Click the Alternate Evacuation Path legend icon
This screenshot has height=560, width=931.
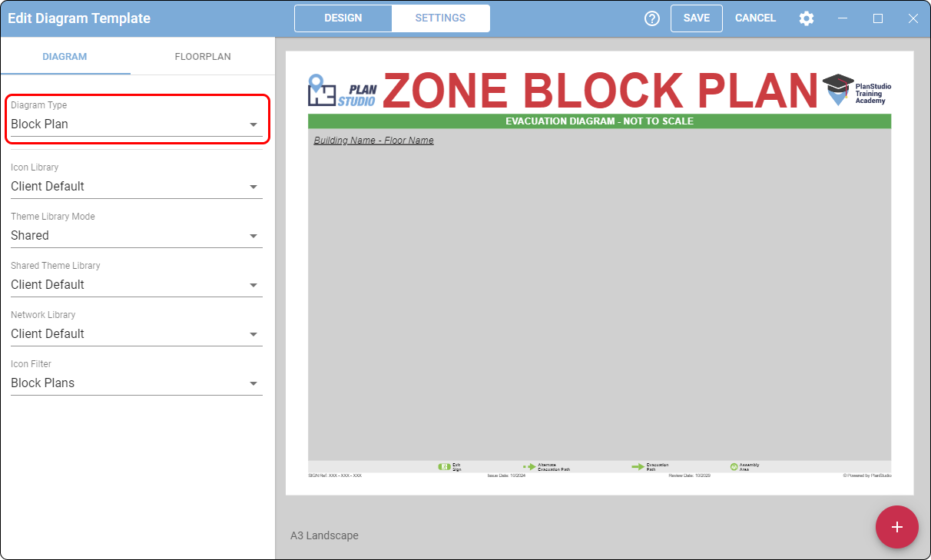pos(529,466)
